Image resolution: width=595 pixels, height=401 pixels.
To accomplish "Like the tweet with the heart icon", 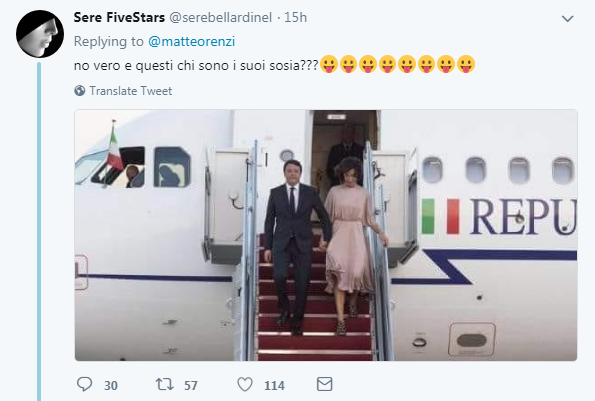I will click(245, 384).
